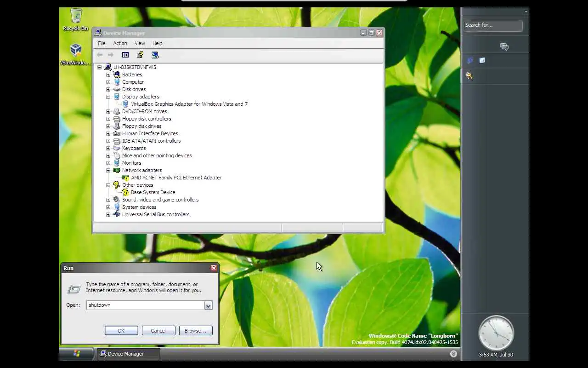Click the Open text field containing shutdown
This screenshot has width=588, height=368.
pyautogui.click(x=145, y=305)
